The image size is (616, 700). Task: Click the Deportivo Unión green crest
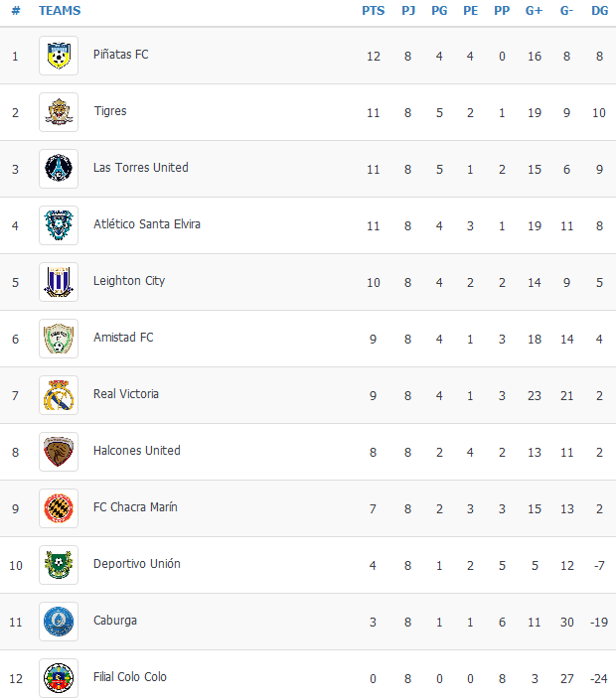[x=59, y=565]
